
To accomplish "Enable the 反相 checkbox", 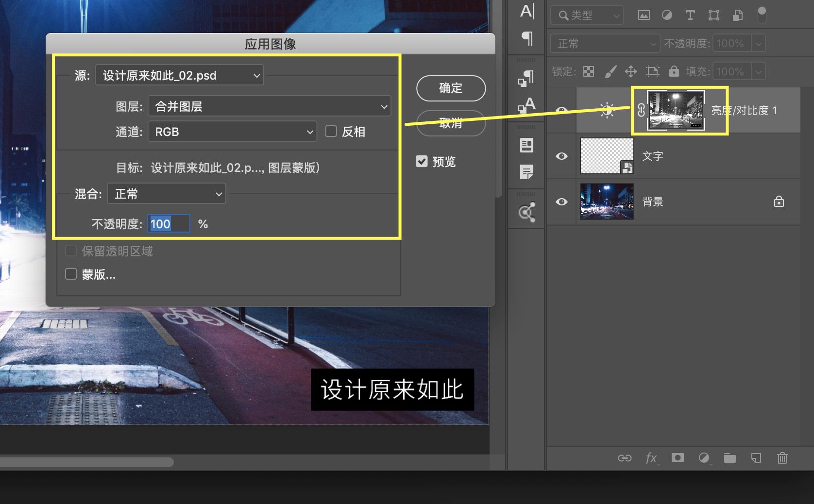I will [331, 131].
